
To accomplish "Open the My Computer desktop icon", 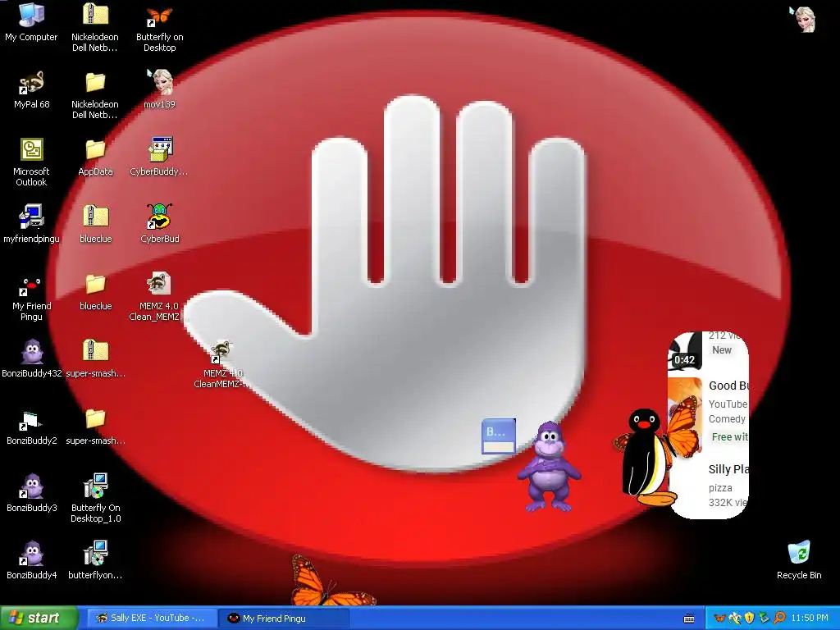I will point(31,22).
